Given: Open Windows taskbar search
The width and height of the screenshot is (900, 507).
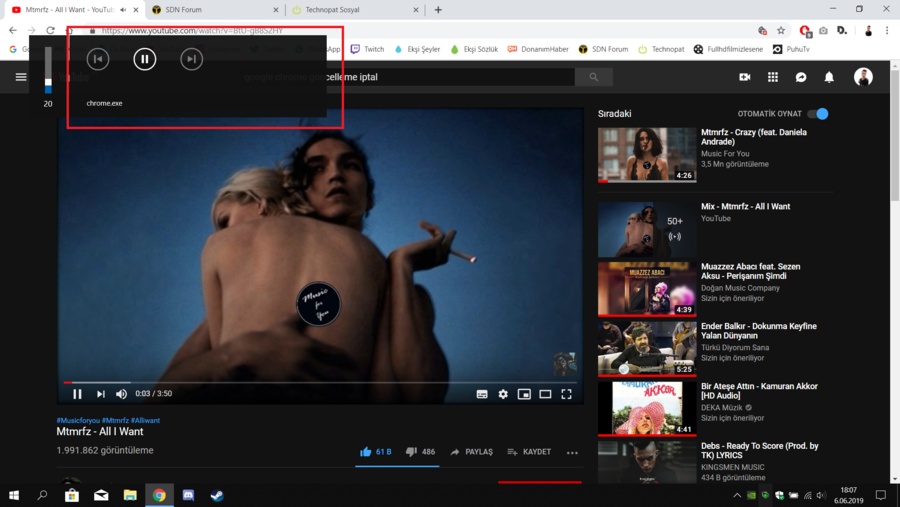Looking at the screenshot, I should click(42, 495).
